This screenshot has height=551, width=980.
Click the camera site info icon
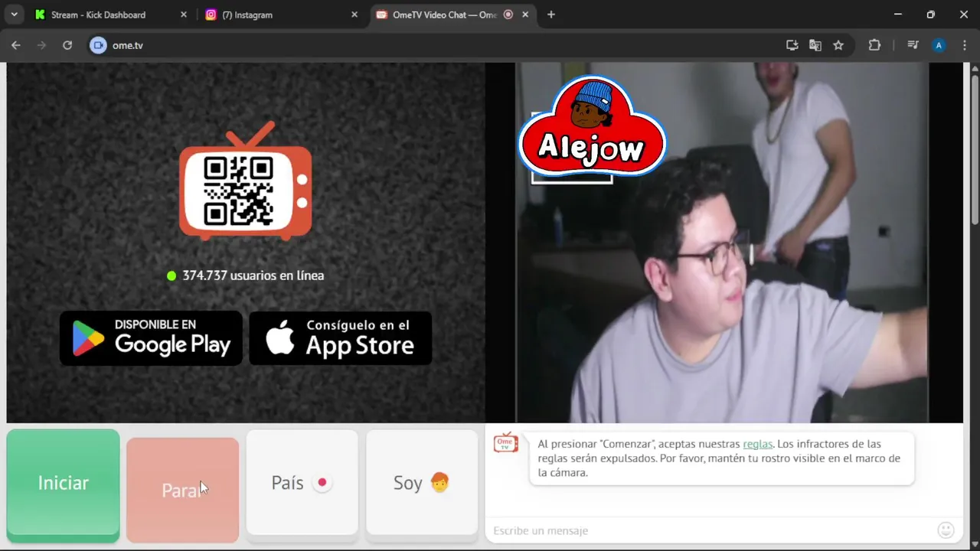click(x=98, y=45)
